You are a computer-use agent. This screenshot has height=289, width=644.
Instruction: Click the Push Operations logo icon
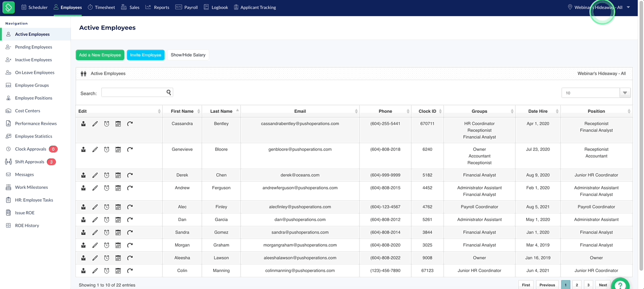tap(8, 7)
